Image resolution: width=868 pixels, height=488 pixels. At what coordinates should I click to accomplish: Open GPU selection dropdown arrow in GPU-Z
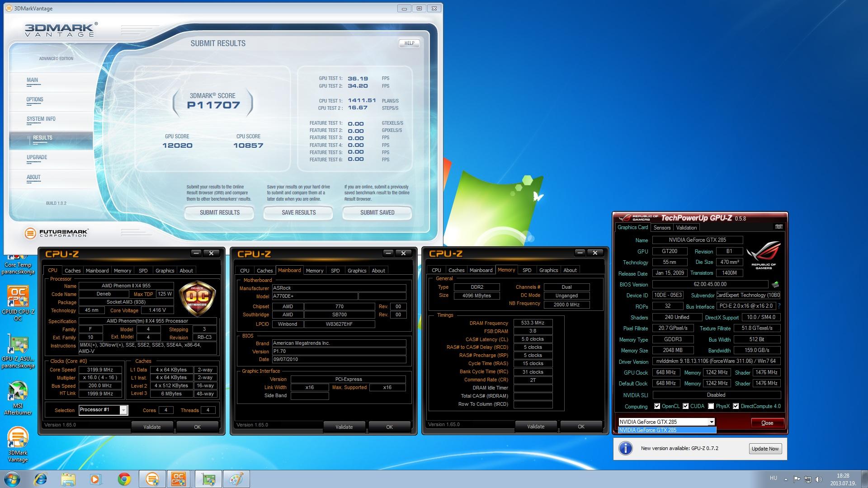(x=711, y=422)
